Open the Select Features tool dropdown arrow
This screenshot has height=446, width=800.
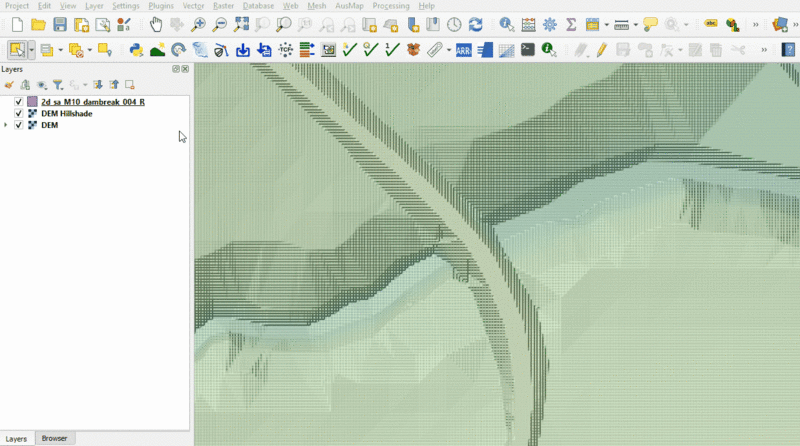pyautogui.click(x=32, y=49)
